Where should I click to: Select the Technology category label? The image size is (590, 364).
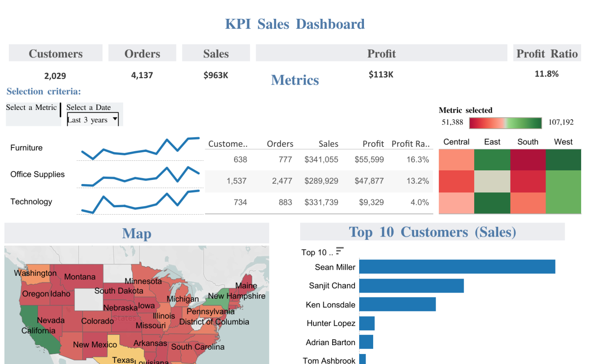point(31,202)
